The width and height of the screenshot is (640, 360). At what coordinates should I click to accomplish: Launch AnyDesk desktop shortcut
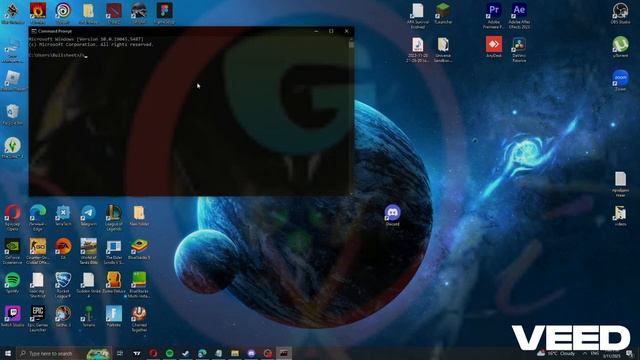pos(493,47)
